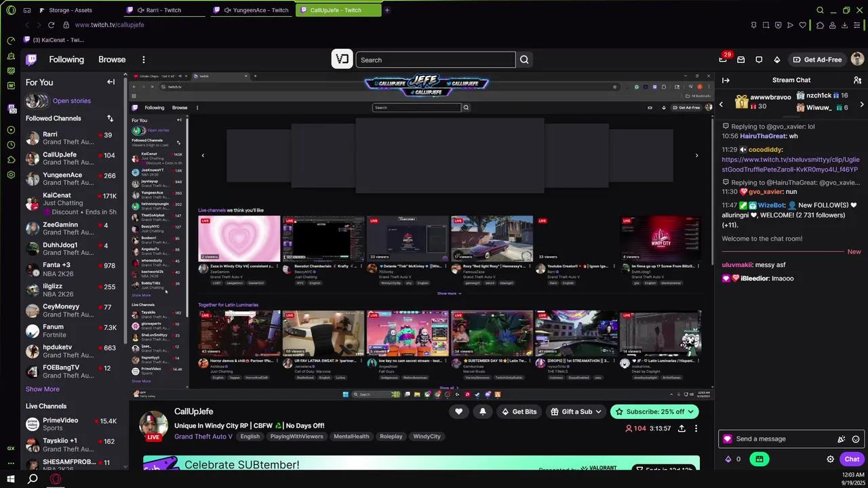Open PrimeVideo live channel in sidebar
Screen dimensions: 868x488
tap(72, 424)
